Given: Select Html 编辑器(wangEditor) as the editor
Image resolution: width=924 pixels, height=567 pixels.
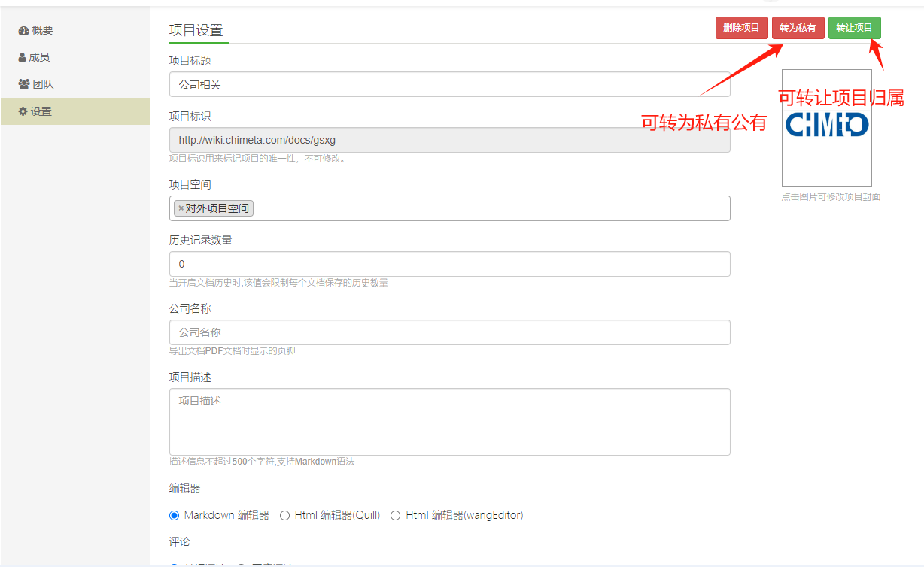Looking at the screenshot, I should [396, 515].
